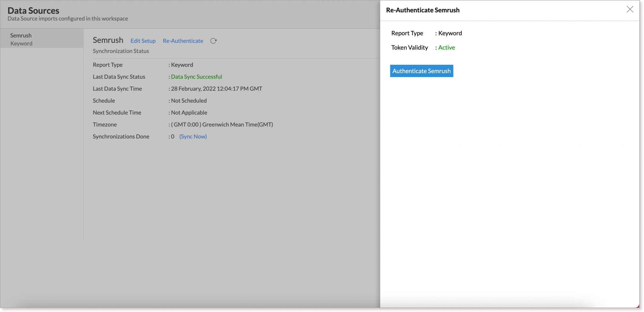Click the Re-Authenticate link

click(x=183, y=41)
